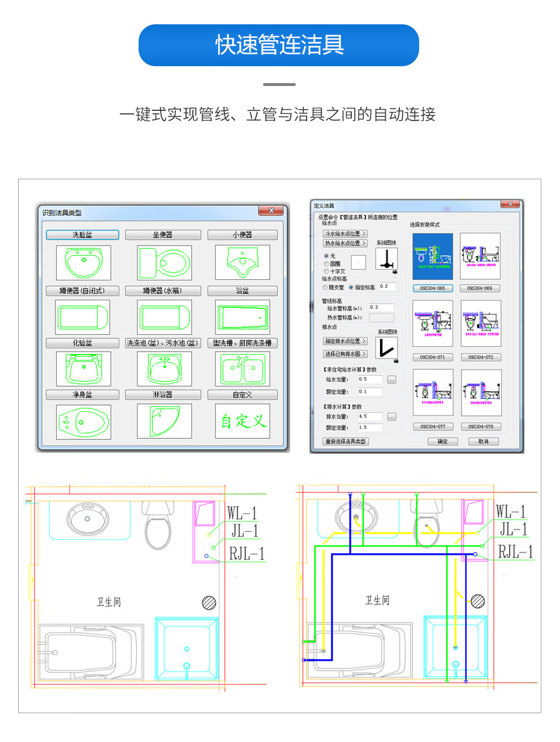
Task: Click the 09S304-072 button
Action: [480, 357]
